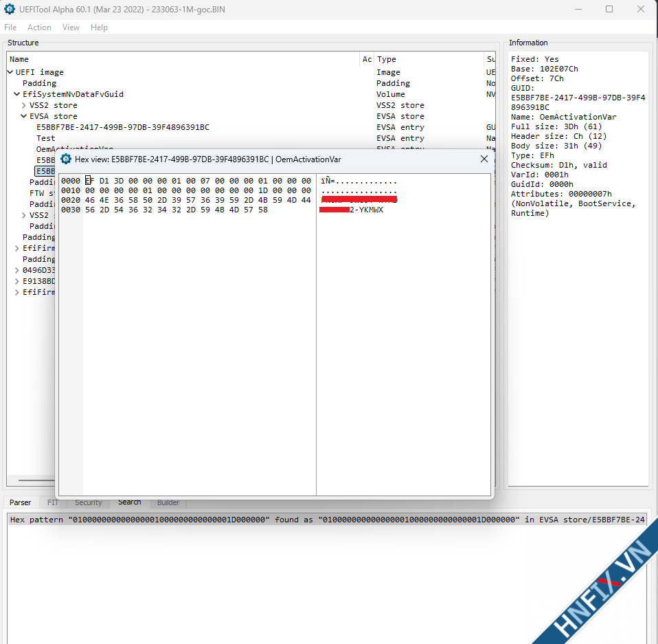Select the highlighted E5BB entry in tree

tap(45, 171)
